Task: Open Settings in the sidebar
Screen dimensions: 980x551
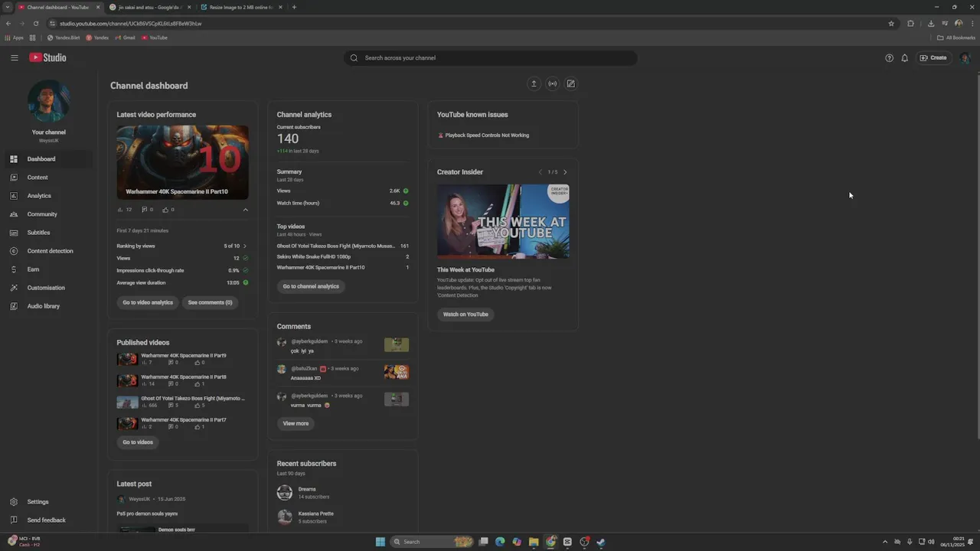Action: (x=47, y=502)
